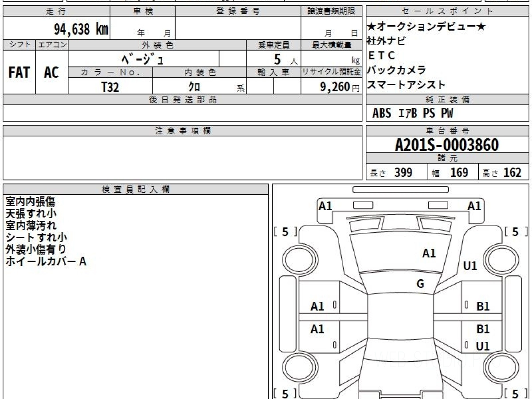Click the 車検 header cell
This screenshot has height=399, width=532.
[x=143, y=12]
